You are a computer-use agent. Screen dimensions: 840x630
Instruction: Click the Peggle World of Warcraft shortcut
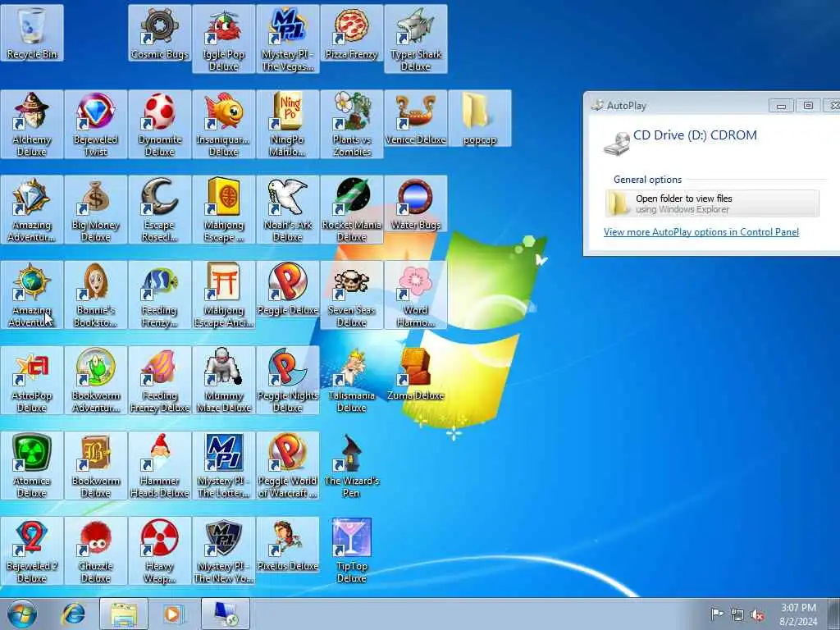point(288,466)
